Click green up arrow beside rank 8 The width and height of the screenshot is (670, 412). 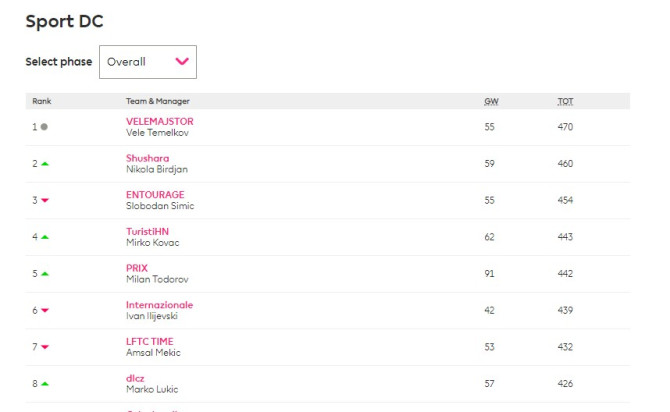tap(44, 384)
